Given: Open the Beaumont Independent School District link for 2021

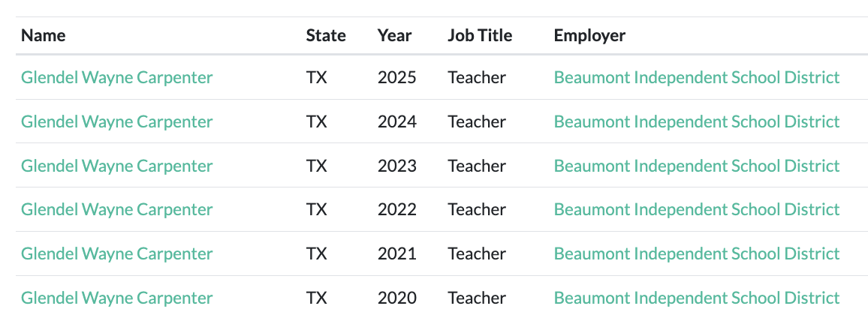Looking at the screenshot, I should tap(697, 253).
